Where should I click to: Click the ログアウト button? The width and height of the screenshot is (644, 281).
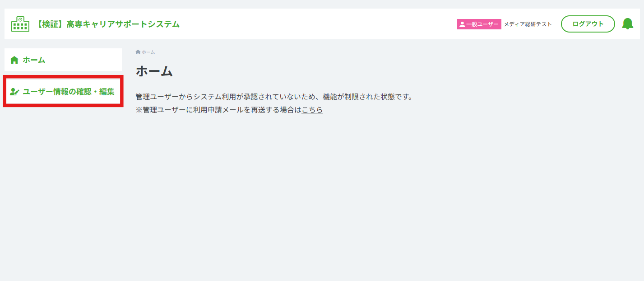(x=588, y=24)
